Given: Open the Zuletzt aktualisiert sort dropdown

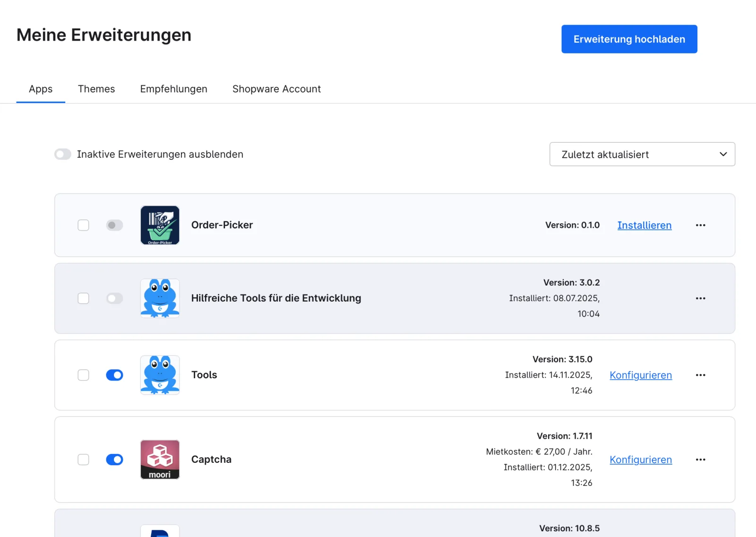Looking at the screenshot, I should [642, 154].
